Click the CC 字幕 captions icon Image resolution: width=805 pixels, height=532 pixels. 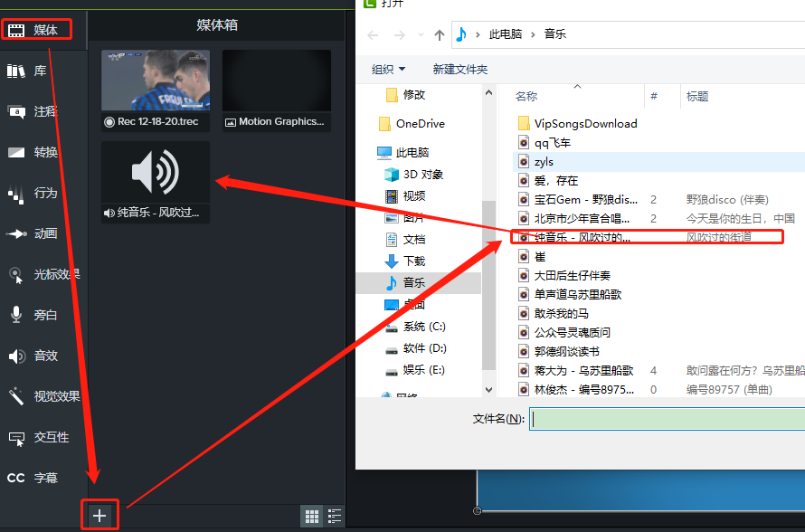[16, 478]
